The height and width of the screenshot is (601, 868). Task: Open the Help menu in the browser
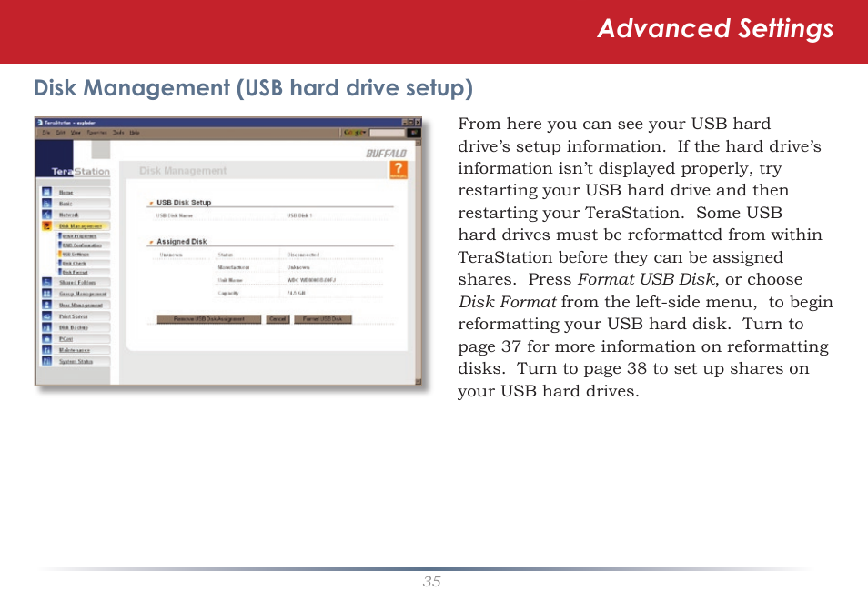pos(135,133)
